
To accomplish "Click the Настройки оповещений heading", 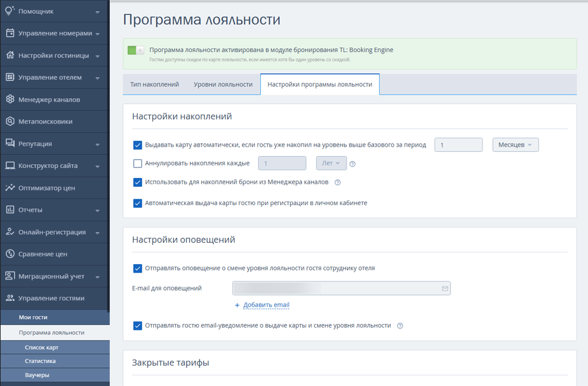I will 184,239.
